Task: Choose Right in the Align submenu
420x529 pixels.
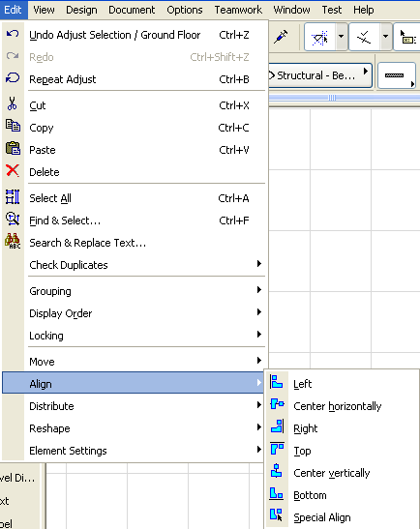Action: tap(342, 428)
